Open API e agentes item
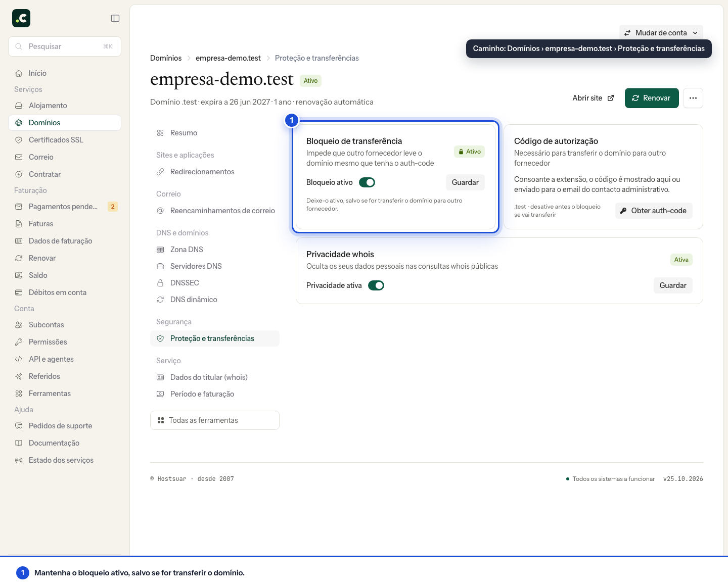Image resolution: width=728 pixels, height=588 pixels. (x=65, y=359)
